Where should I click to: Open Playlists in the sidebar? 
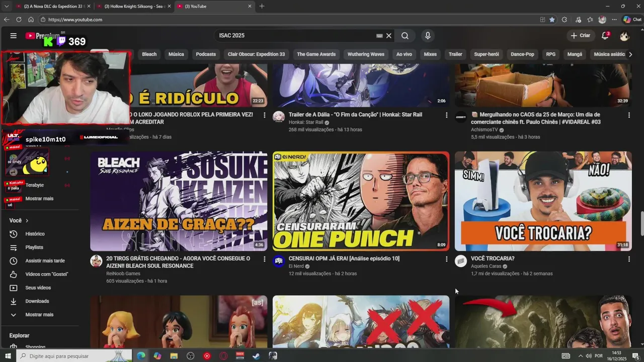click(x=34, y=247)
